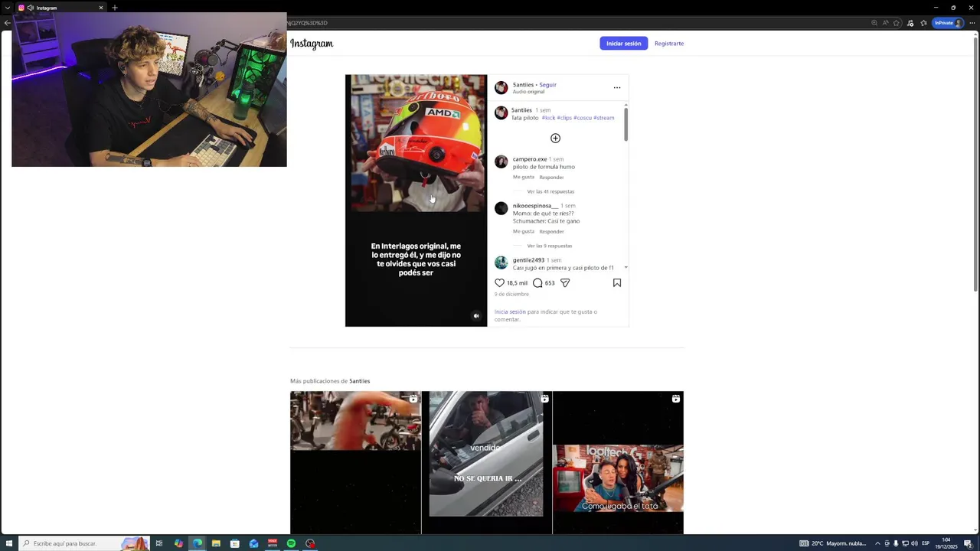Click the nikooespinosa__ avatar
Screen dimensions: 980x551
click(x=501, y=208)
